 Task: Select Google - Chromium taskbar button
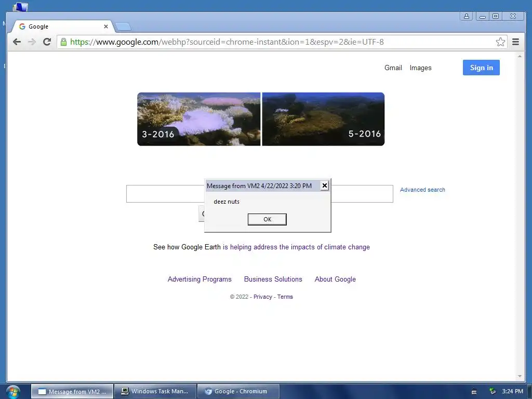[238, 392]
